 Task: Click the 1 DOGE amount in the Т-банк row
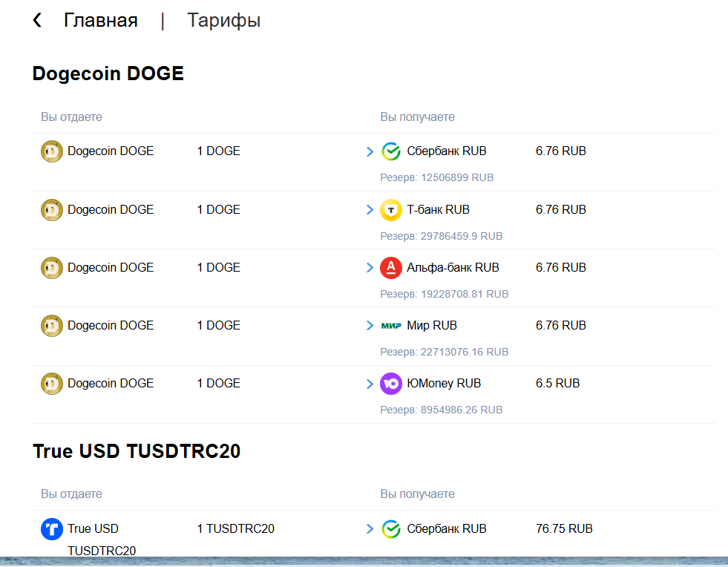(218, 209)
